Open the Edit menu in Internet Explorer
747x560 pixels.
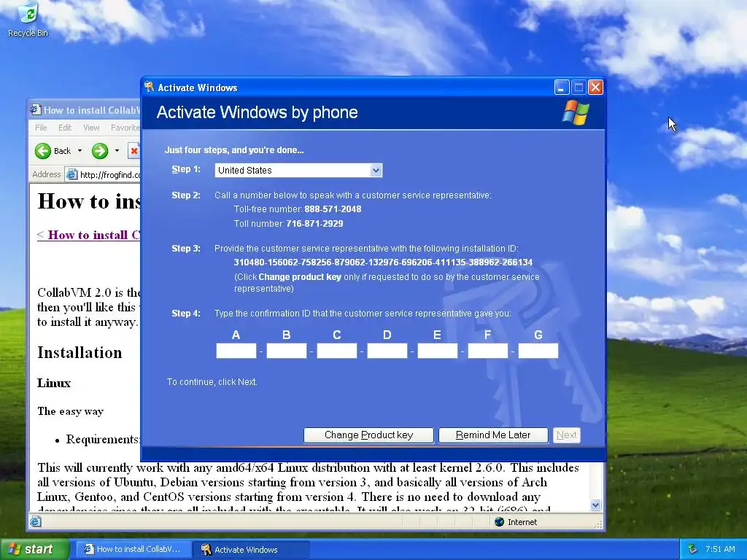tap(65, 128)
